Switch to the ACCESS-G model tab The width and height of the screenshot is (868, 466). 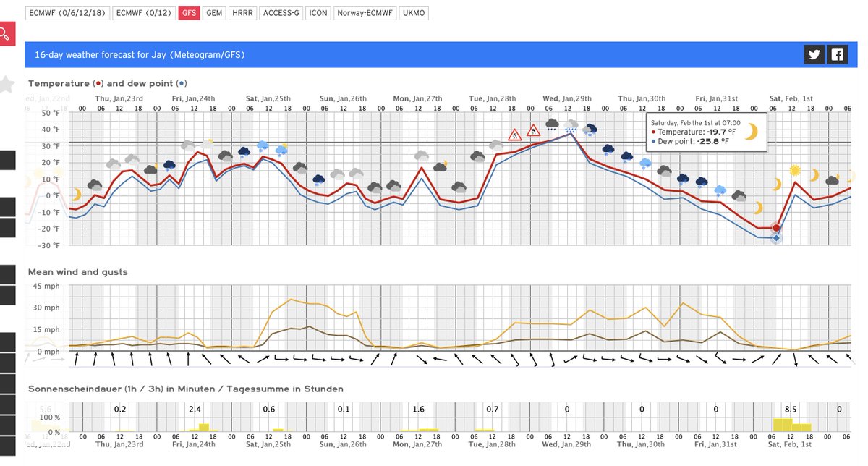click(281, 13)
